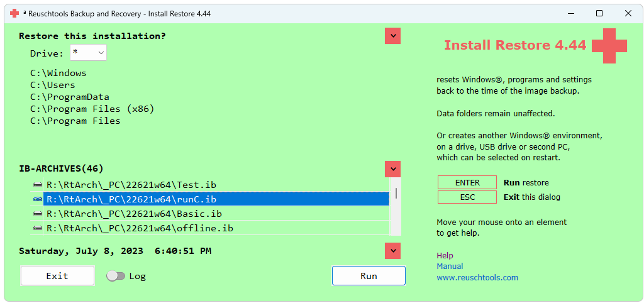The height and width of the screenshot is (308, 644).
Task: Open the Drive selection combo box
Action: click(88, 53)
